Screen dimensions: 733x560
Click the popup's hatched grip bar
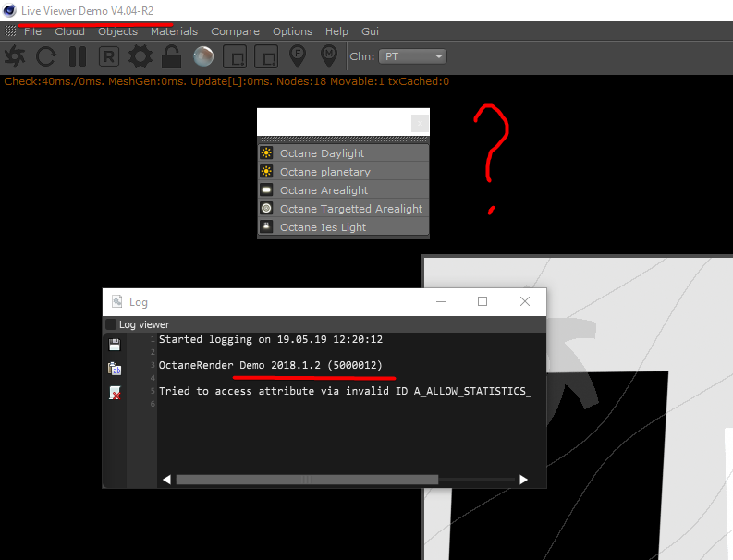pos(343,140)
